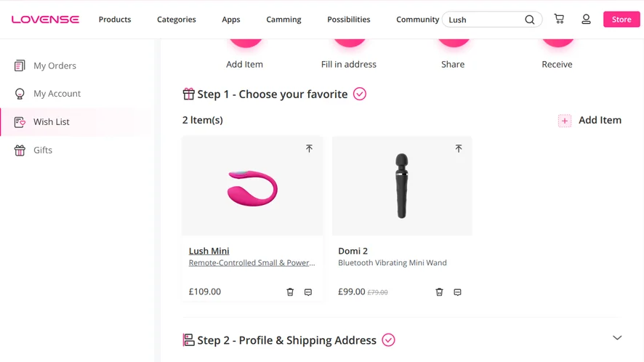
Task: Open comment icon on Lush Mini
Action: [308, 292]
